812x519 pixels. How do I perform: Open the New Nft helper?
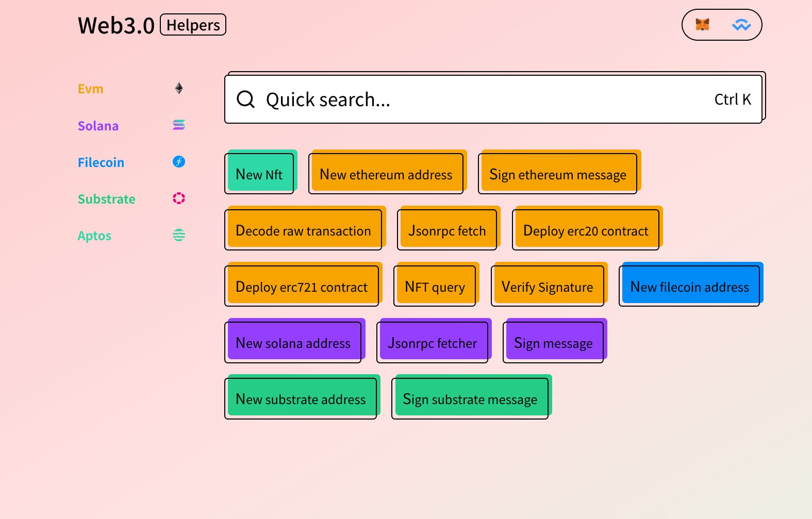259,174
